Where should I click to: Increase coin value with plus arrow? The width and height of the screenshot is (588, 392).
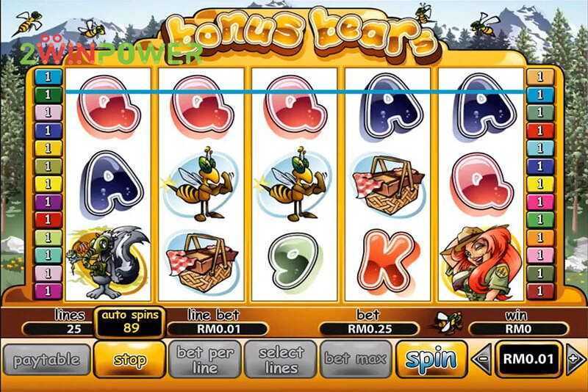575,359
